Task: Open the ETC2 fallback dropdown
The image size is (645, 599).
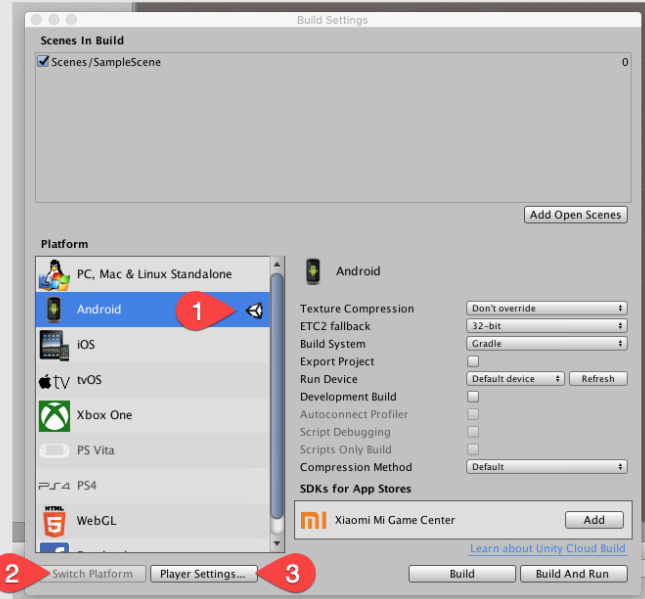Action: pos(547,326)
